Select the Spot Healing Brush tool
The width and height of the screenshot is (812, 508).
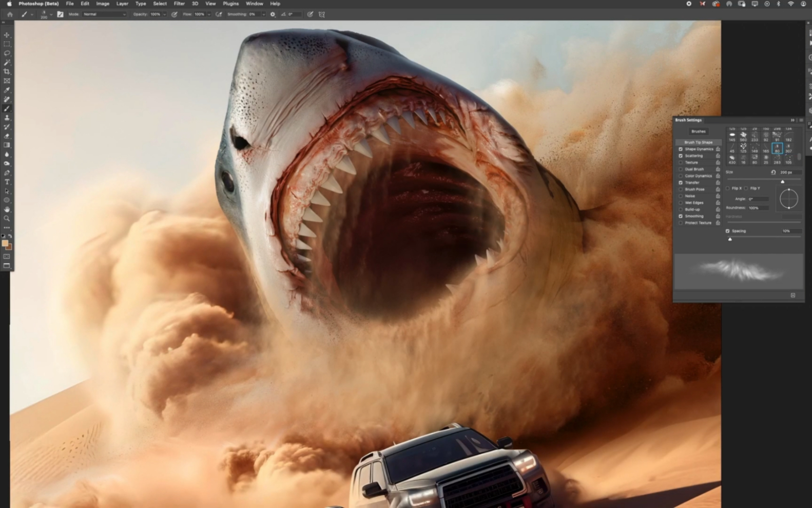pyautogui.click(x=7, y=100)
